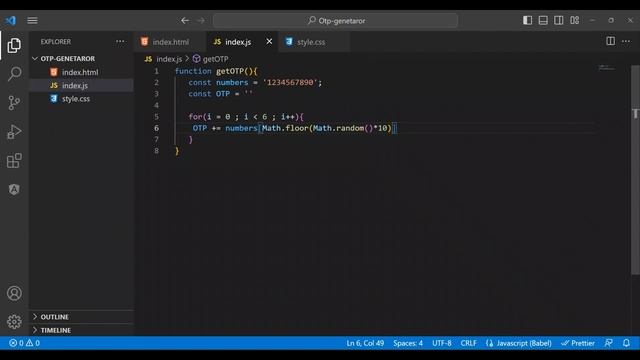Toggle the bottom panel layout icon

point(543,20)
